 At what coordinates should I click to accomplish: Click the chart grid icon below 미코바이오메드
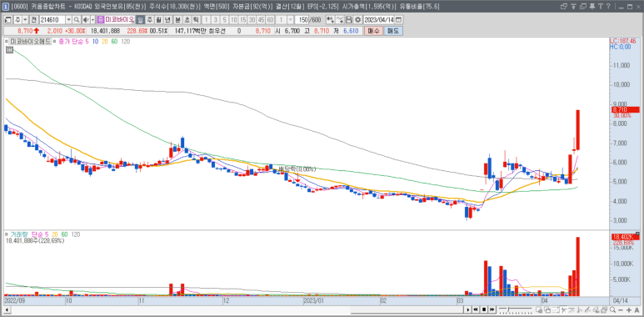[x=9, y=50]
